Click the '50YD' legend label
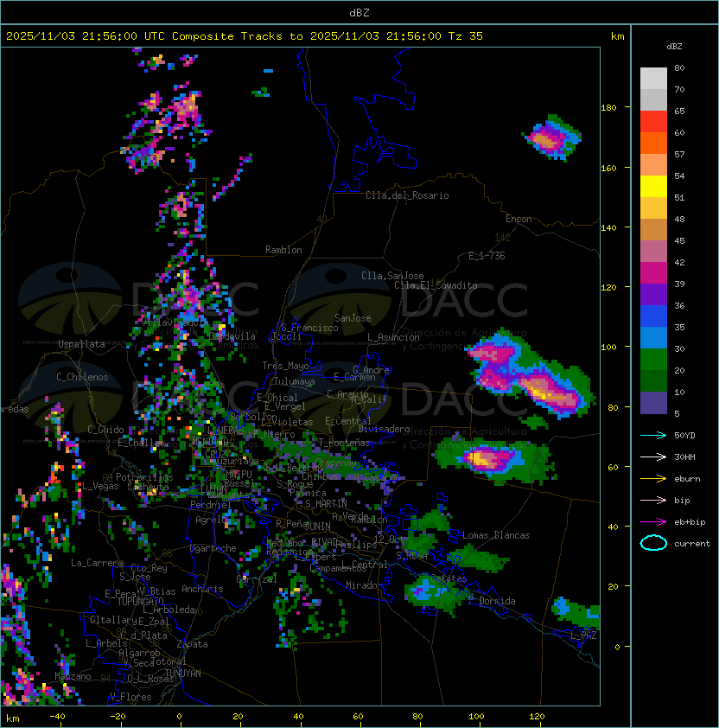The height and width of the screenshot is (728, 719). (684, 436)
